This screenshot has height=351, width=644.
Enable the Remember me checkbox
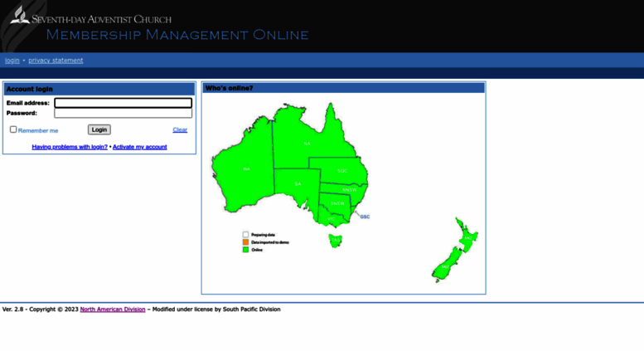[x=13, y=129]
